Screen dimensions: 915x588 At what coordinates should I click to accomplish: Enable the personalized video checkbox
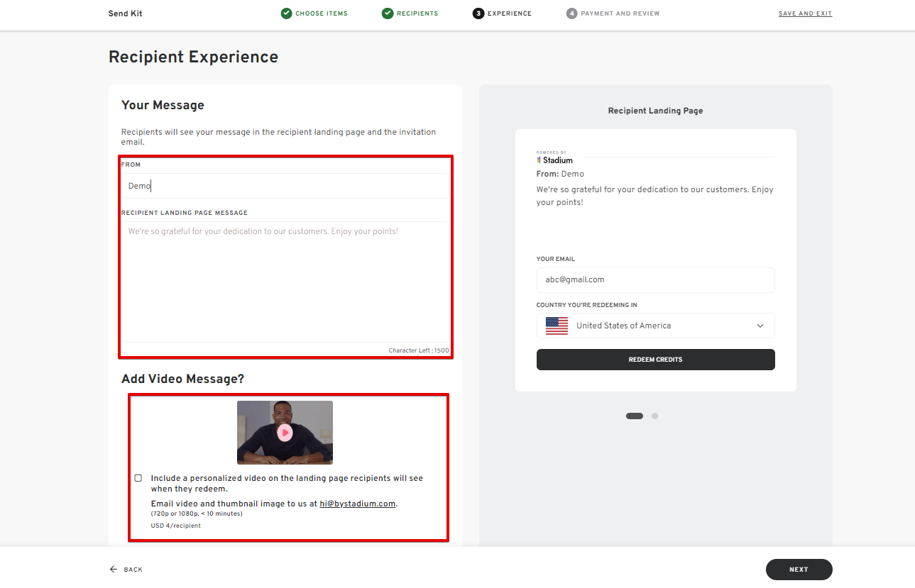138,478
